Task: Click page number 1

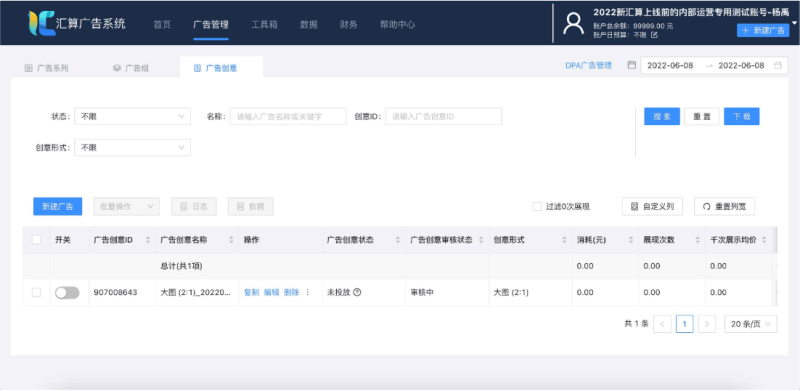Action: click(x=685, y=324)
